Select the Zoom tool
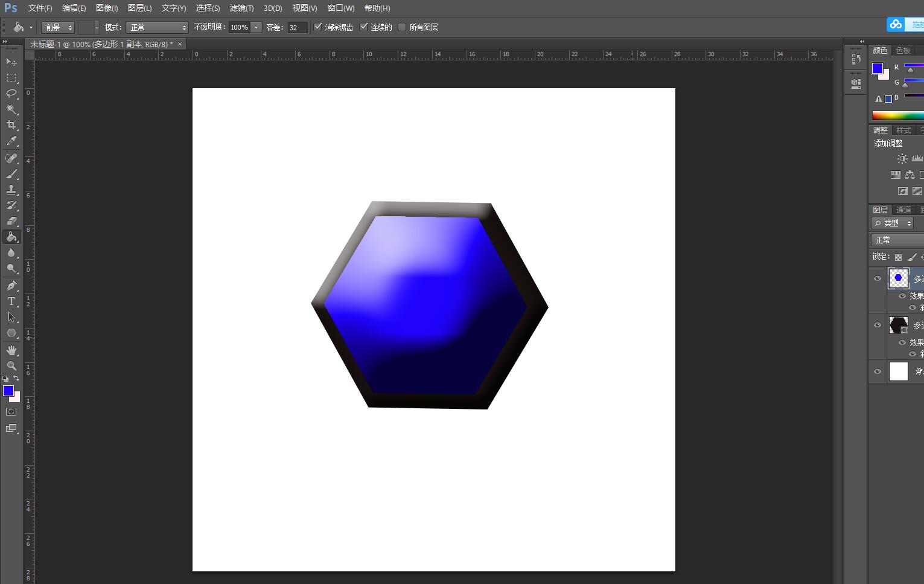 (11, 366)
